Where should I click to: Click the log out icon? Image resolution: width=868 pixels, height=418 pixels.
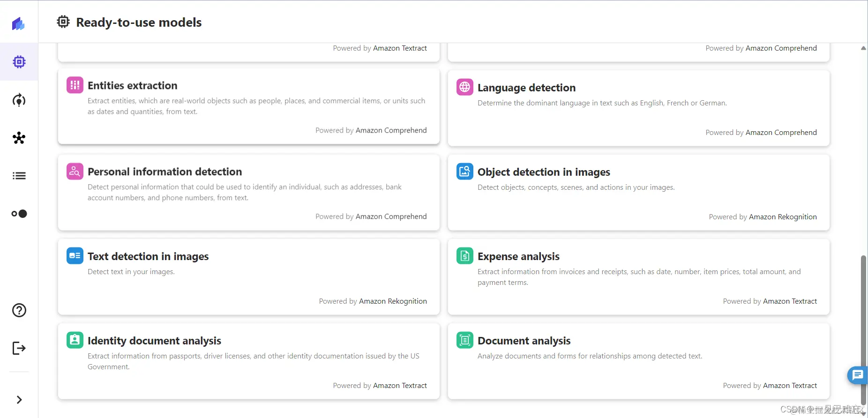pos(19,348)
